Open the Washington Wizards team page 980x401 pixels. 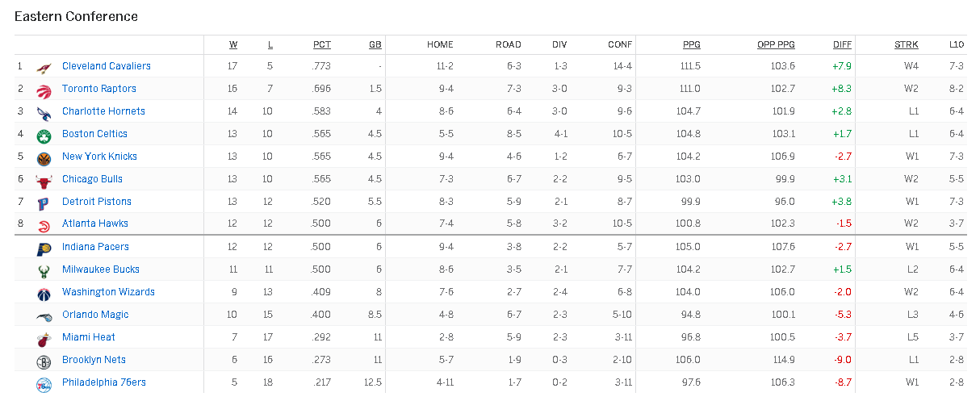[x=108, y=292]
